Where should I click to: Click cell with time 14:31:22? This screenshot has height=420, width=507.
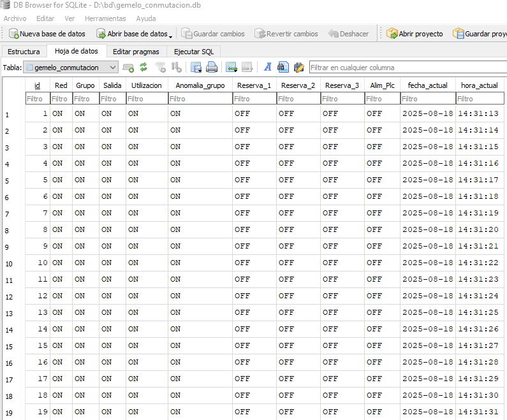pyautogui.click(x=478, y=263)
